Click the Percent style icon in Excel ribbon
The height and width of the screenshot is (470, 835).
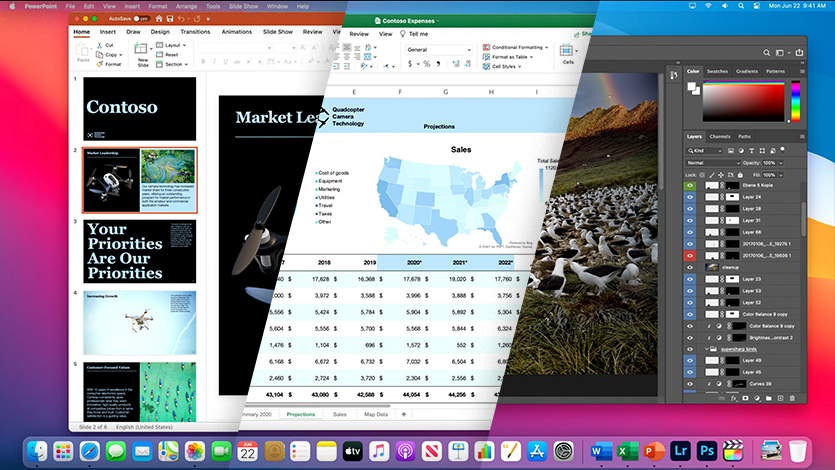click(426, 64)
